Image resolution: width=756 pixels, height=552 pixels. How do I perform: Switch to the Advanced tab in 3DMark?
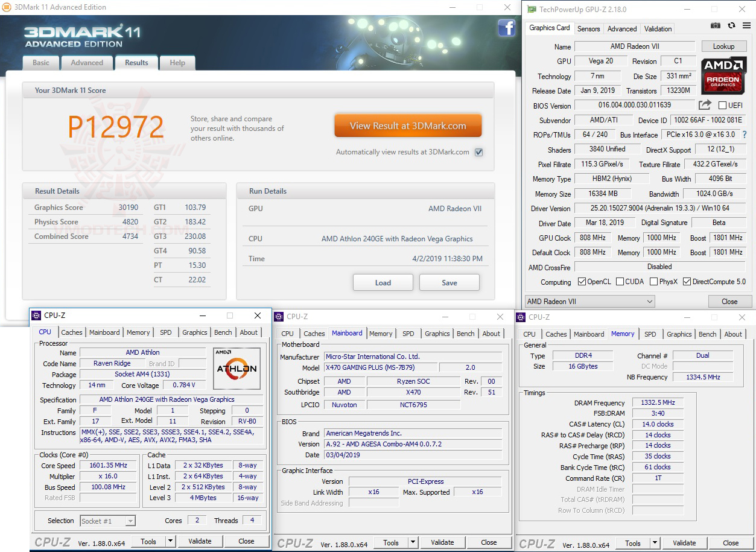pyautogui.click(x=87, y=63)
